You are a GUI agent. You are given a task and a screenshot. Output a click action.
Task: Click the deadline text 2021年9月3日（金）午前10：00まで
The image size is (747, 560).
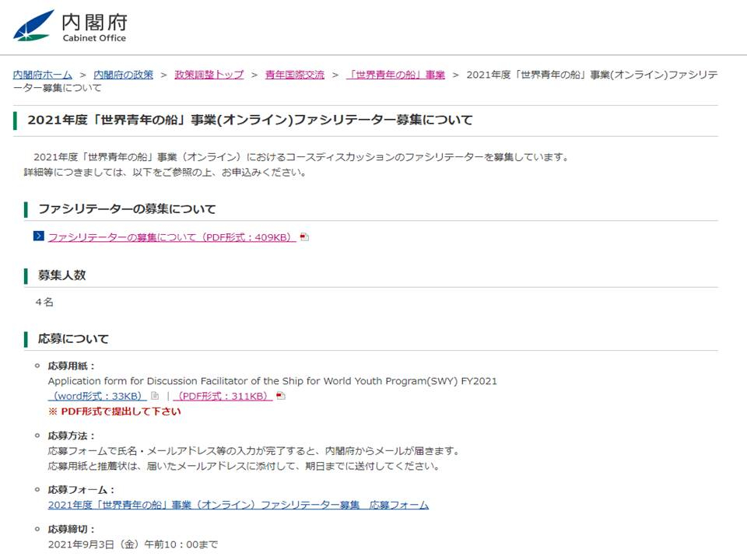pyautogui.click(x=133, y=544)
